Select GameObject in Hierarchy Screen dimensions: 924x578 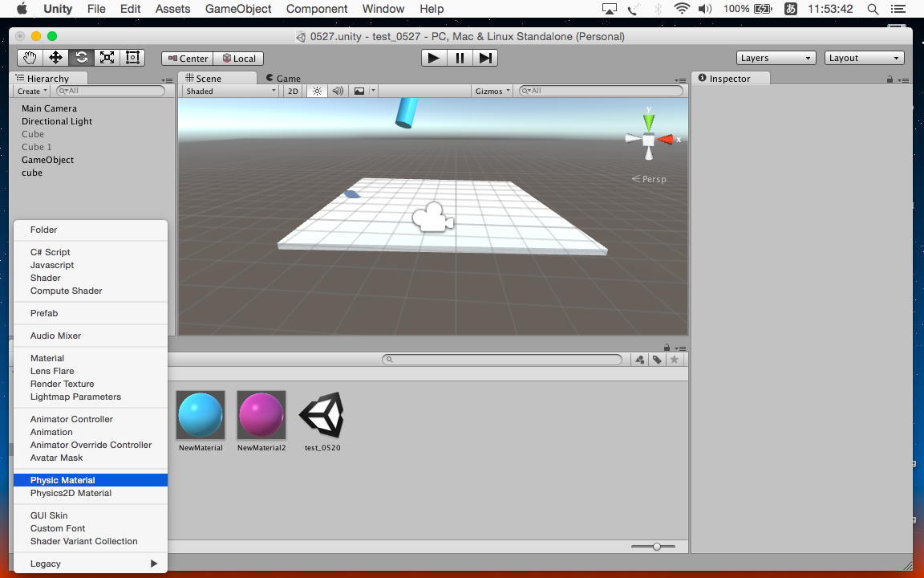48,160
